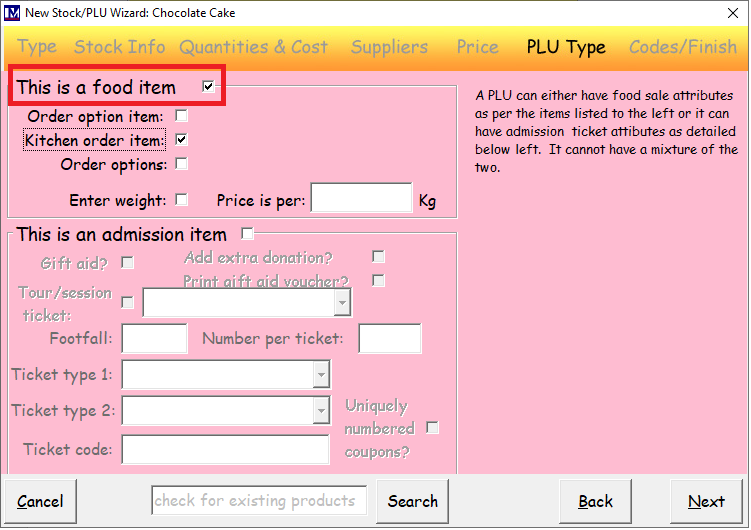Screen dimensions: 751x530
Task: Close the New Stock/PLU Wizard window
Action: click(x=724, y=12)
